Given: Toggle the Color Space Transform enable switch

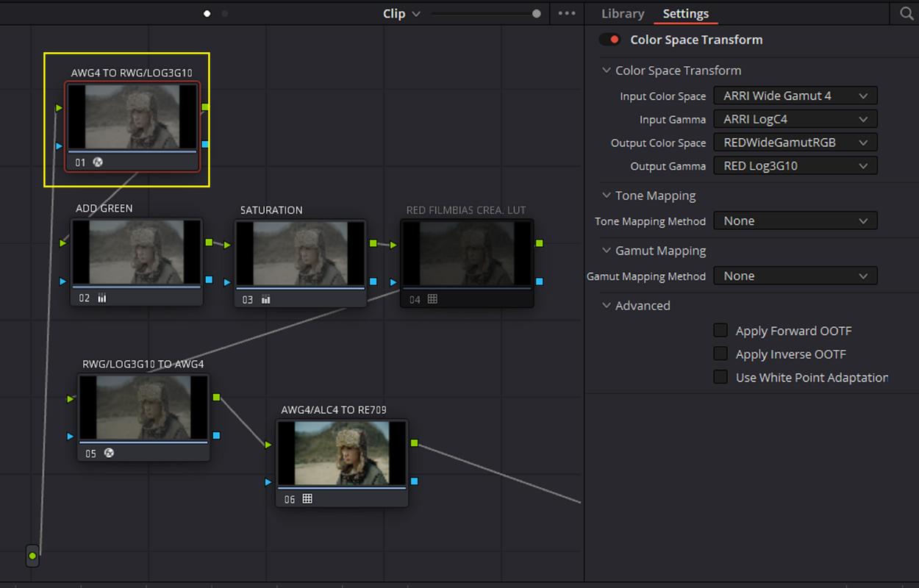Looking at the screenshot, I should [610, 40].
